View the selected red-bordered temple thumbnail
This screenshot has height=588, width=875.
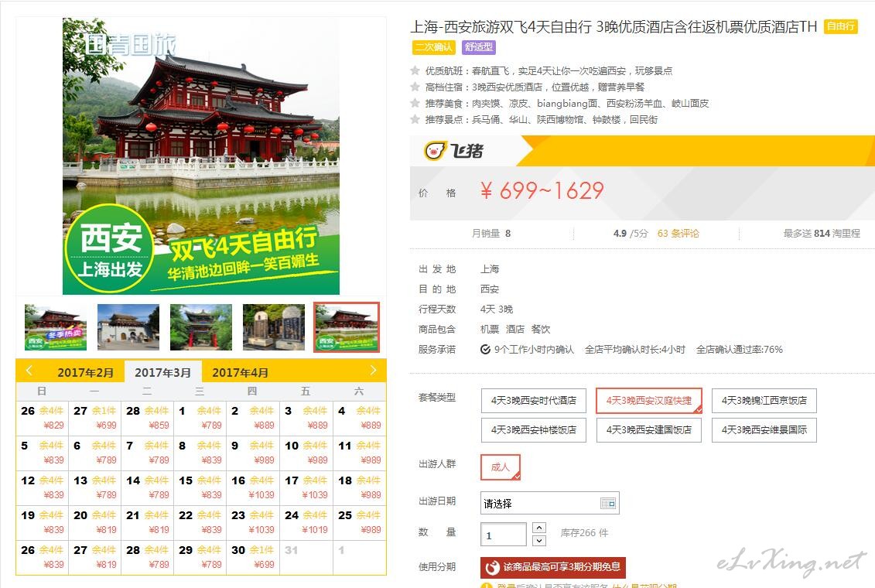click(x=347, y=327)
